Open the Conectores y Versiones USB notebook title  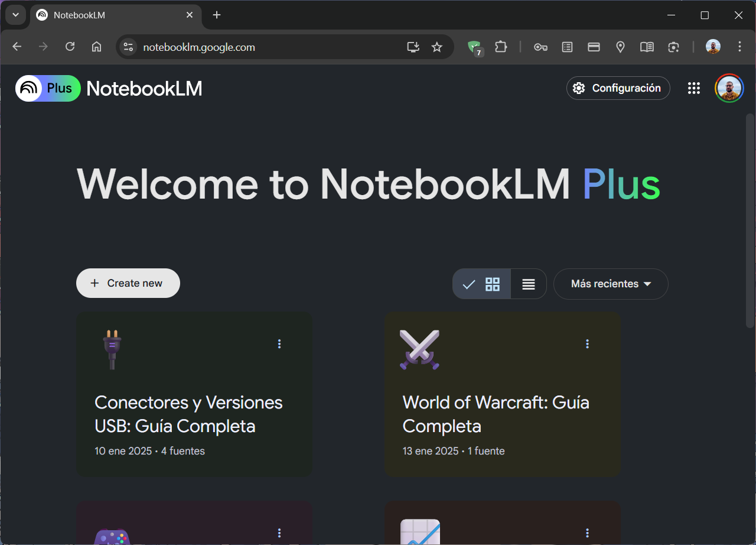pyautogui.click(x=188, y=414)
